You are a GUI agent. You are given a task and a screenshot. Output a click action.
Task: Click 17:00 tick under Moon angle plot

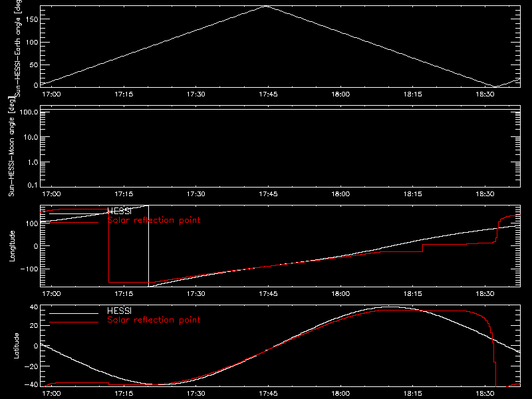pos(51,194)
